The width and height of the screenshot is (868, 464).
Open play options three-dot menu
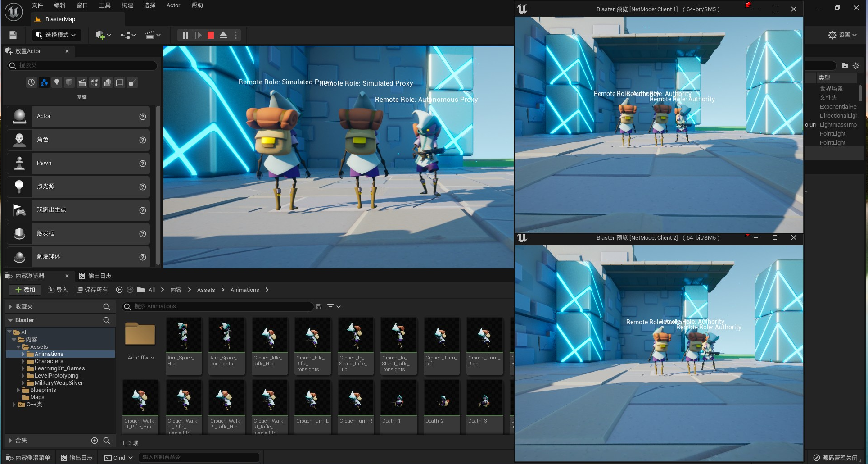point(236,35)
